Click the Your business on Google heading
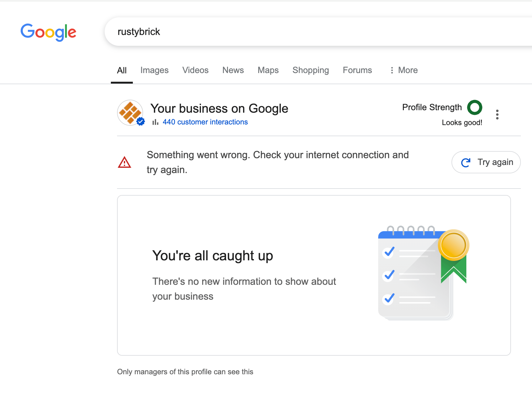 [219, 109]
